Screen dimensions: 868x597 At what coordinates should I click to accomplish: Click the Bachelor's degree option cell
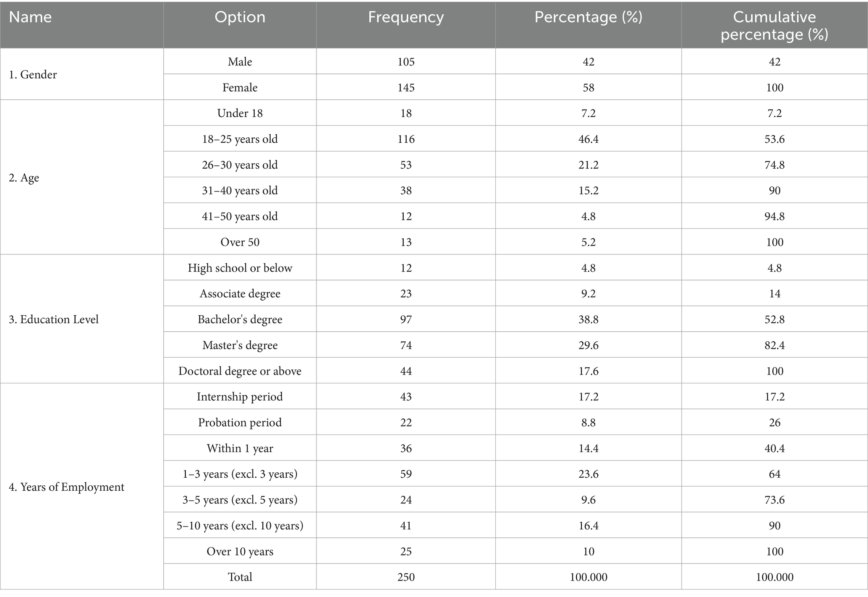click(x=240, y=319)
